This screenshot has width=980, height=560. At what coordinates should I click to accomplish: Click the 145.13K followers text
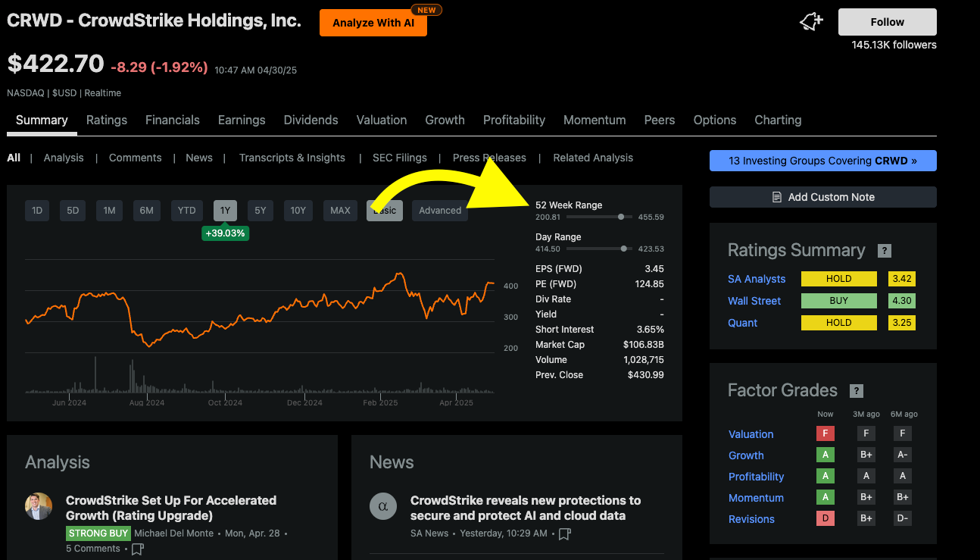pos(894,45)
